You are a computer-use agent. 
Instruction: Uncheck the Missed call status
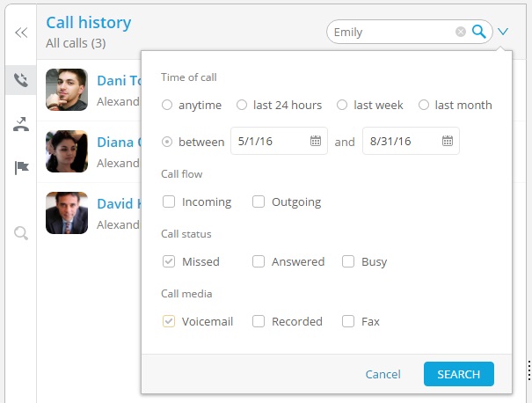169,262
